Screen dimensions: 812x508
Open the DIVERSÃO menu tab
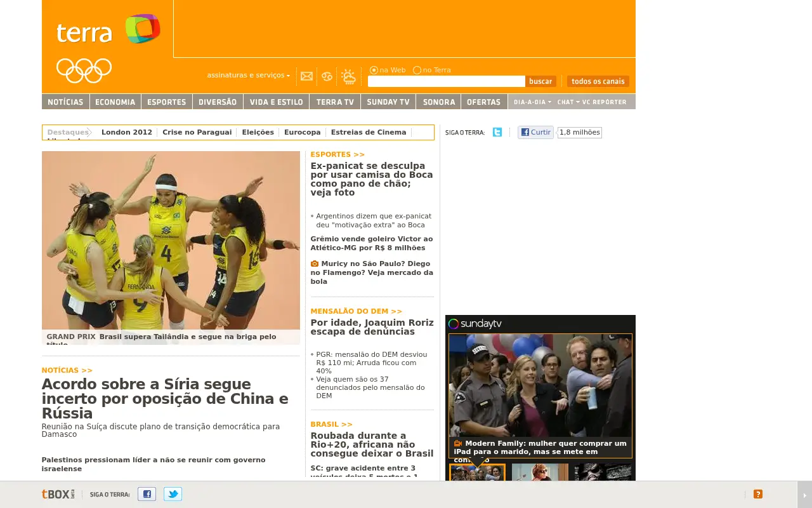coord(218,102)
